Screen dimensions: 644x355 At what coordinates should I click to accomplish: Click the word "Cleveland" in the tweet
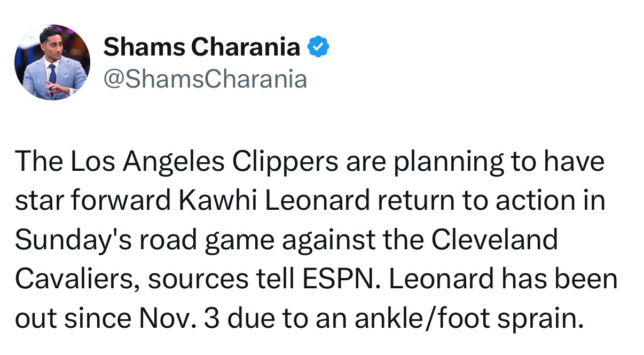[x=494, y=241]
